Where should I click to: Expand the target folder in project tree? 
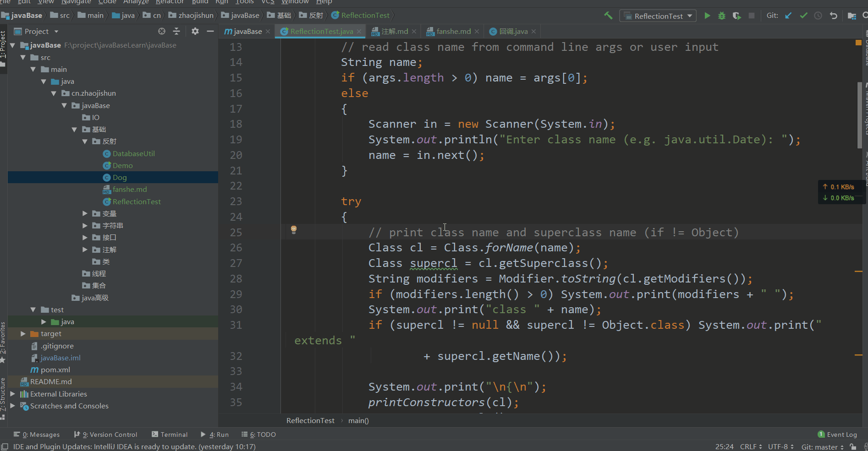(x=23, y=334)
